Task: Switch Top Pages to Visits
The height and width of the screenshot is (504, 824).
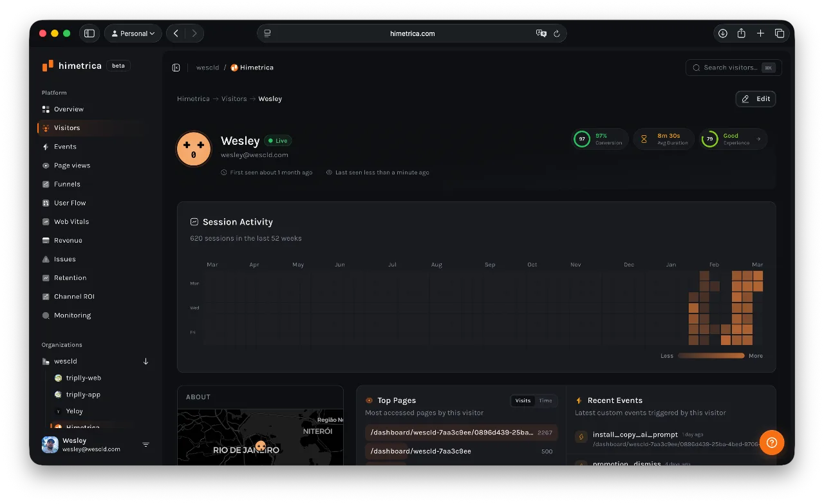Action: [523, 400]
